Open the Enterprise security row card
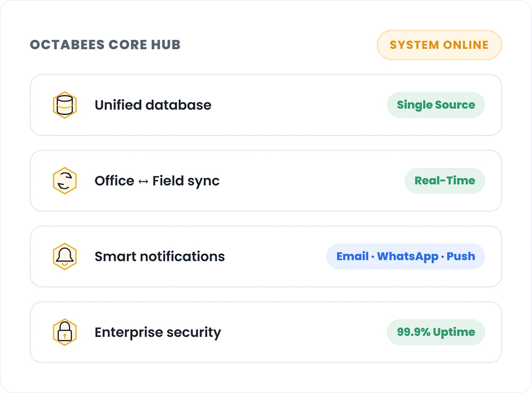 pyautogui.click(x=266, y=332)
